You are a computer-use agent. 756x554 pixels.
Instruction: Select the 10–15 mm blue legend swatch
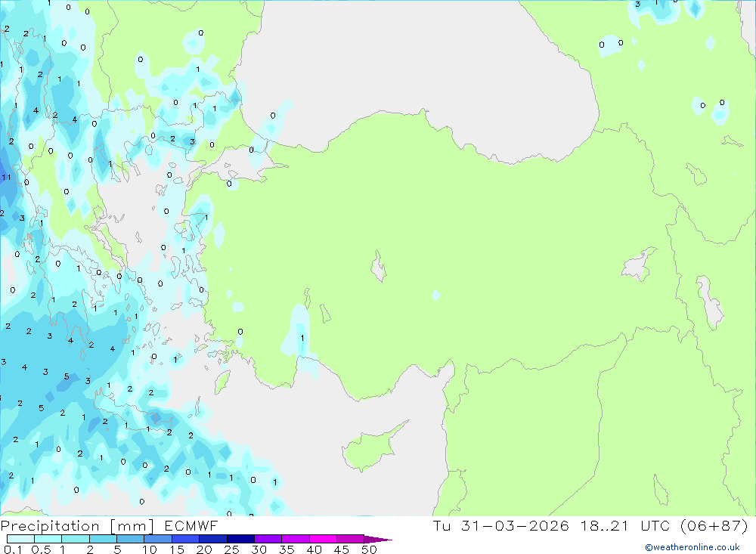tap(158, 539)
